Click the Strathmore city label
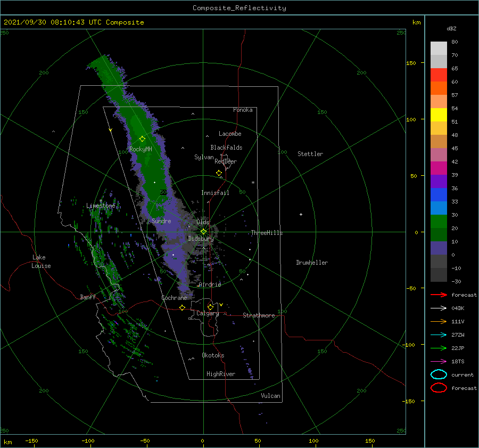The height and width of the screenshot is (448, 479). point(259,315)
